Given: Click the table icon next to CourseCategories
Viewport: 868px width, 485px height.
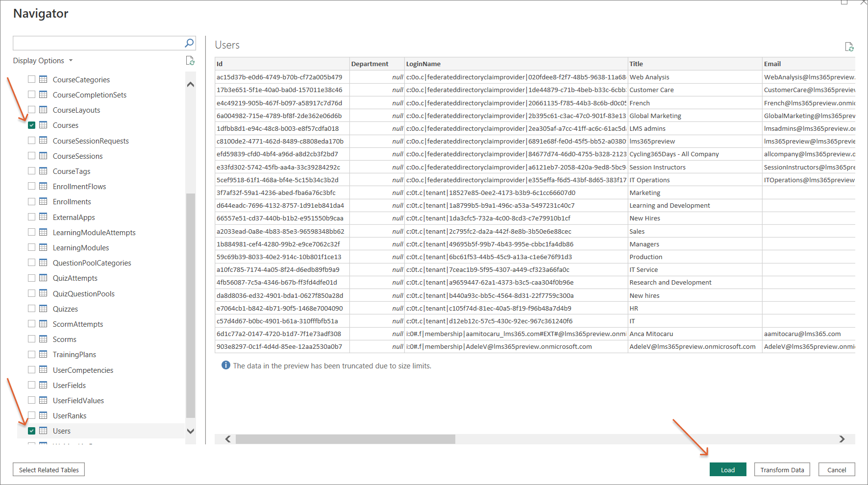Looking at the screenshot, I should click(x=43, y=79).
